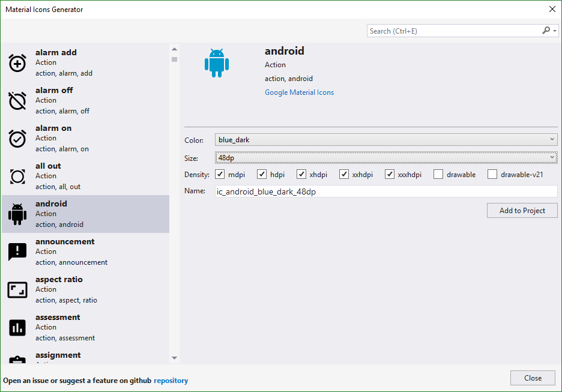Open the Google Material Icons link
This screenshot has width=562, height=392.
(x=299, y=92)
